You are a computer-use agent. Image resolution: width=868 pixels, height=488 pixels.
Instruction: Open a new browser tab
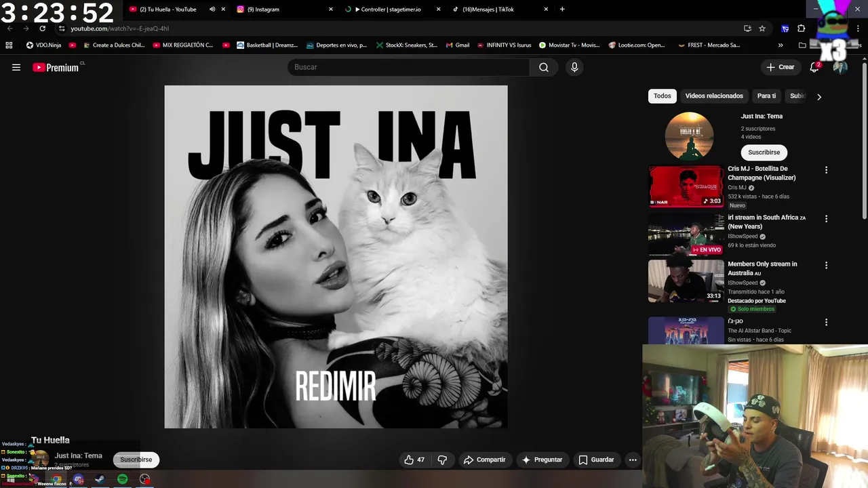point(562,9)
